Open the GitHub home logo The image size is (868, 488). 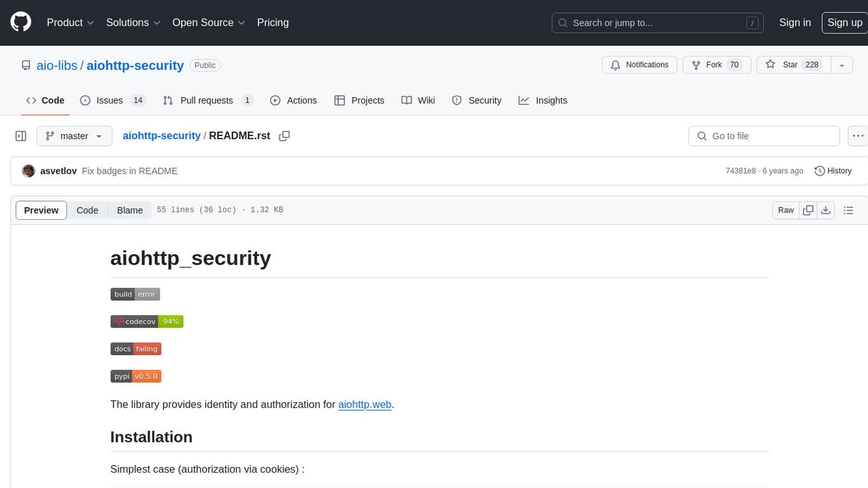pos(20,22)
